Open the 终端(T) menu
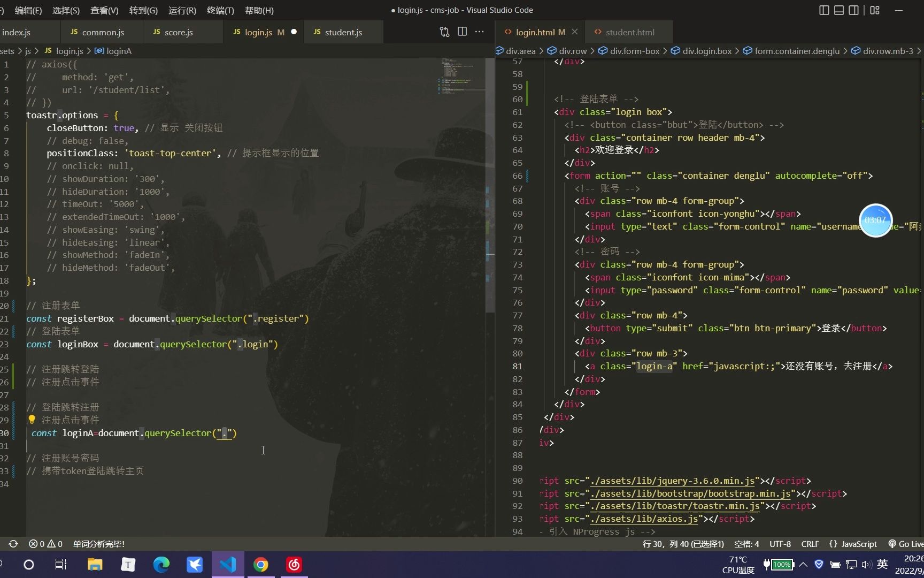The width and height of the screenshot is (924, 578). (220, 10)
